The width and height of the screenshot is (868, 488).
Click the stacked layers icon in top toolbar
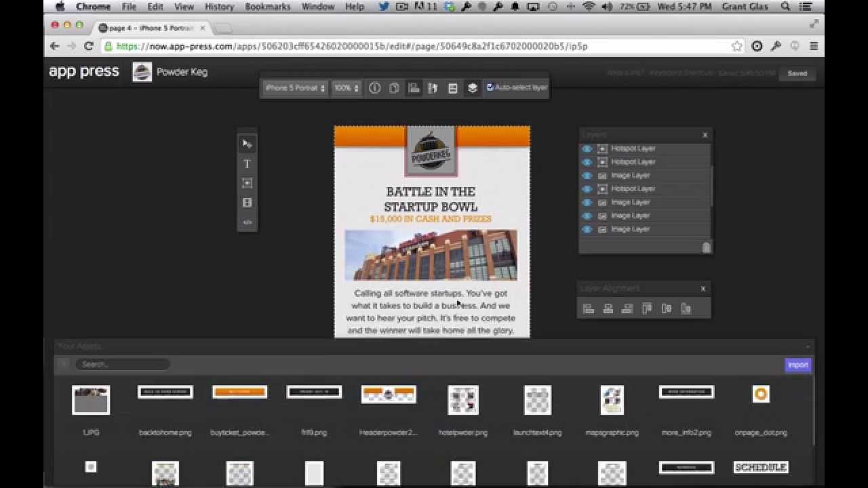(x=473, y=88)
